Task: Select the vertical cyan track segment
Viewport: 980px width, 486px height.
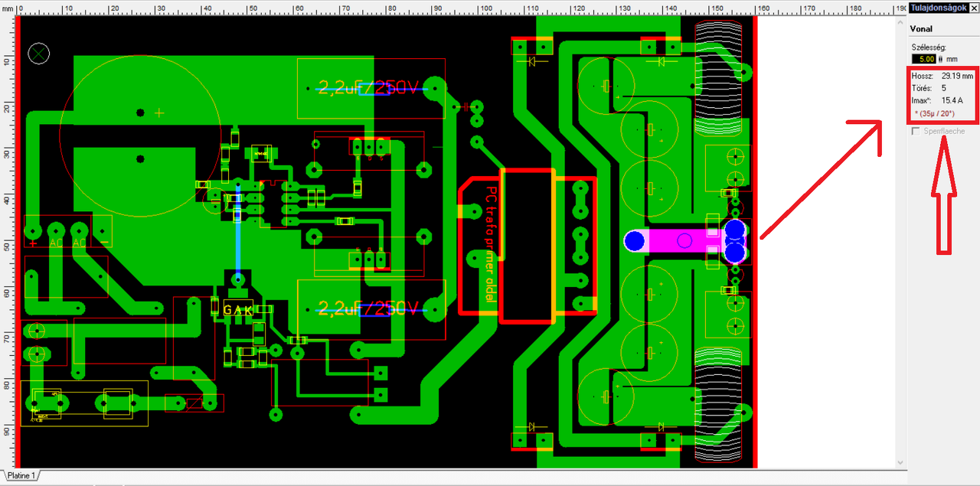Action: pos(238,233)
